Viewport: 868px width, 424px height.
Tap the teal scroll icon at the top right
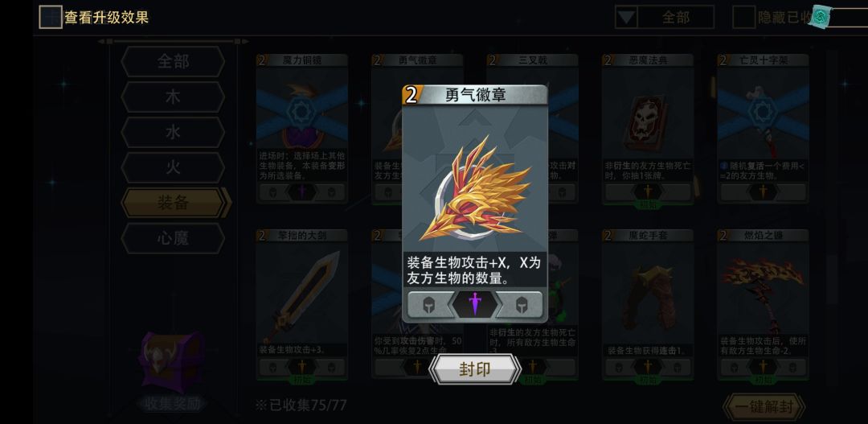click(x=819, y=17)
